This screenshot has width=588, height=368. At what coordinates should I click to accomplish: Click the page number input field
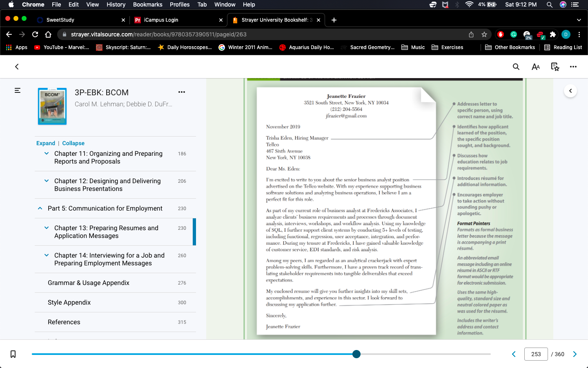(x=536, y=354)
